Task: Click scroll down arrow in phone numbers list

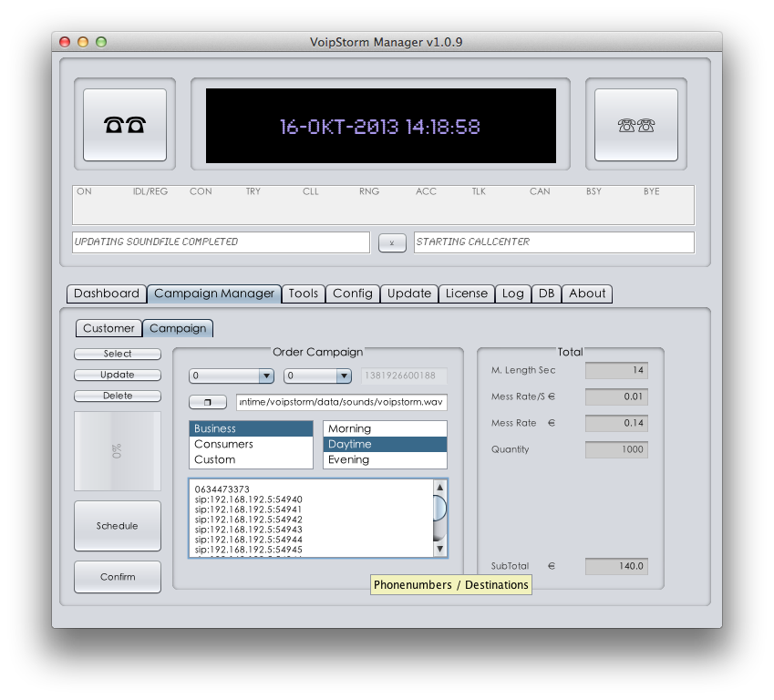Action: [440, 550]
